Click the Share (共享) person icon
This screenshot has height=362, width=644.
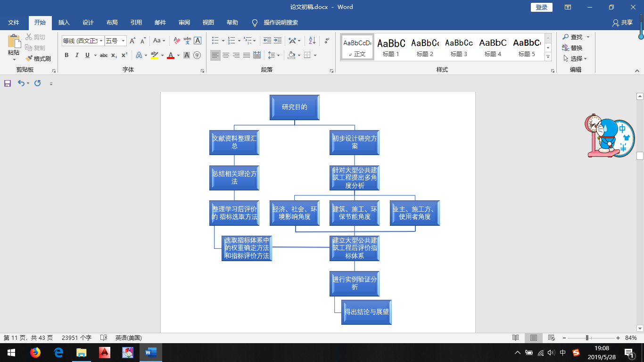tap(615, 23)
